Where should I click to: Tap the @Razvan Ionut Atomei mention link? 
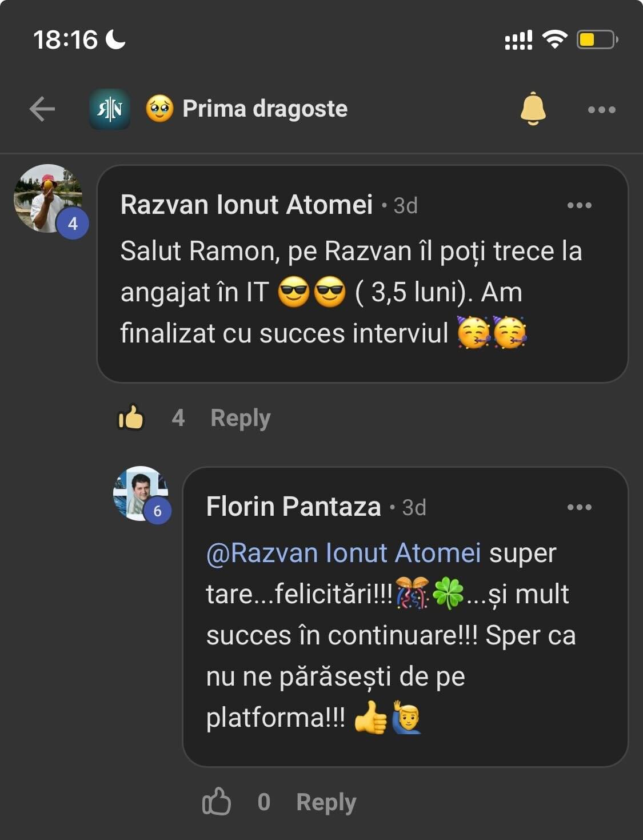[x=343, y=553]
